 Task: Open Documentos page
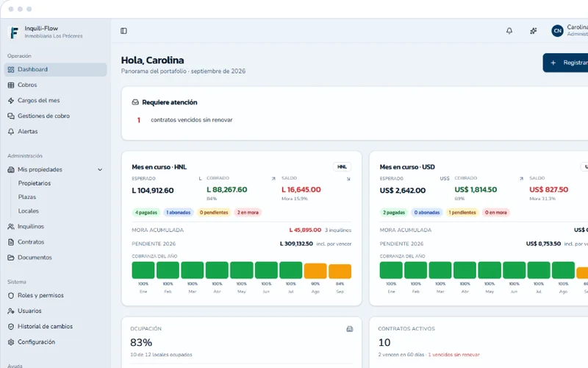[56, 258]
